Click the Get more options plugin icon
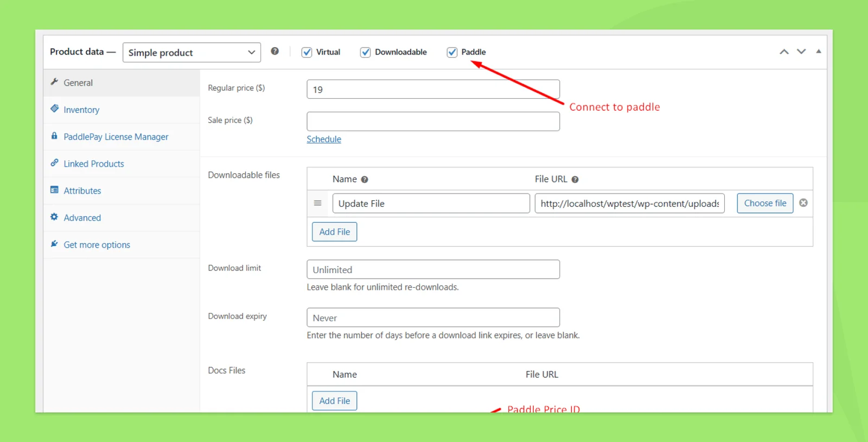This screenshot has width=868, height=442. (54, 244)
